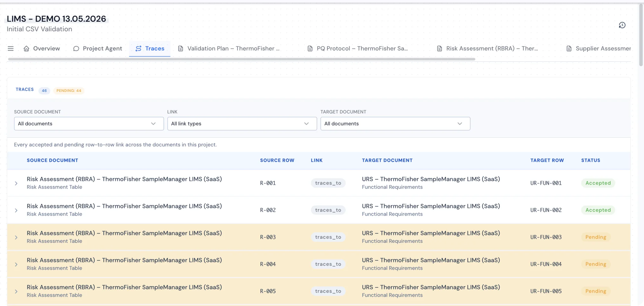Click the Source Row column header

277,160
